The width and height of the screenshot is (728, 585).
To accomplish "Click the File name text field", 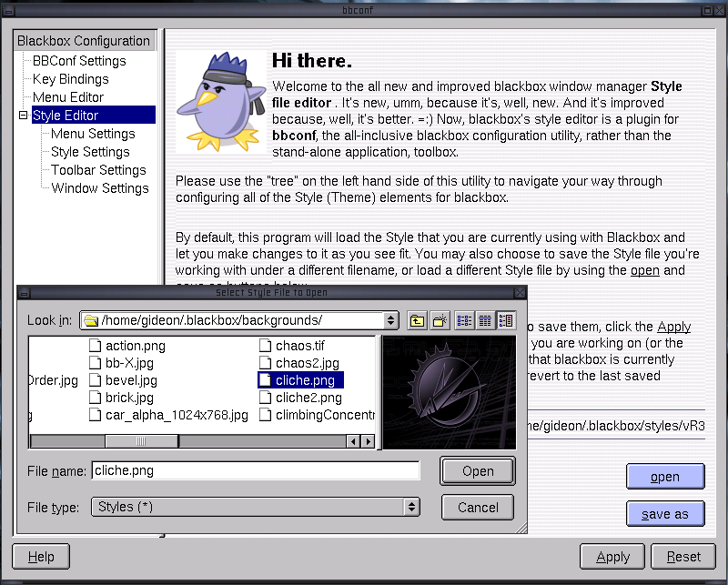I will click(255, 470).
